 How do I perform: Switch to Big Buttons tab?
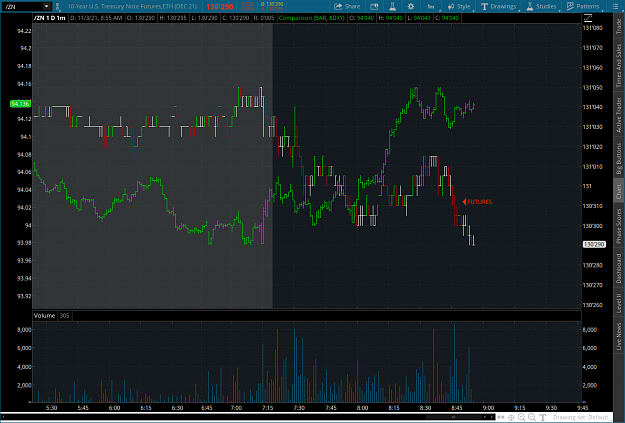pyautogui.click(x=619, y=159)
